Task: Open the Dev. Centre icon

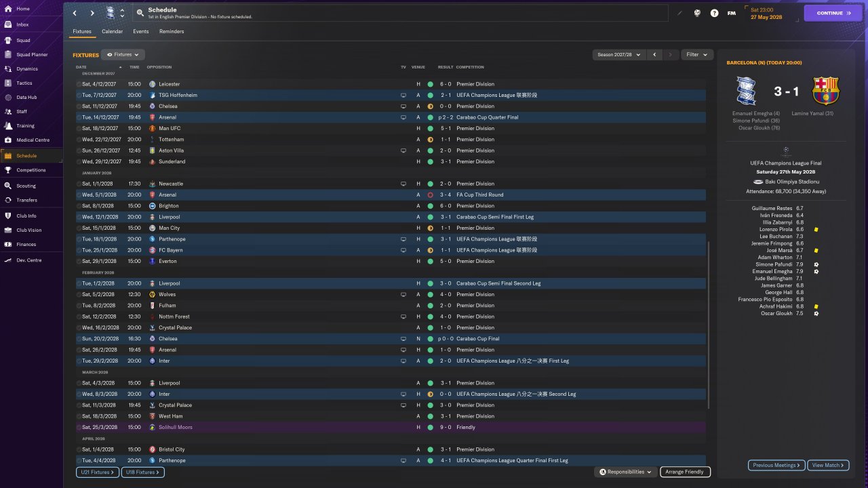Action: point(8,260)
